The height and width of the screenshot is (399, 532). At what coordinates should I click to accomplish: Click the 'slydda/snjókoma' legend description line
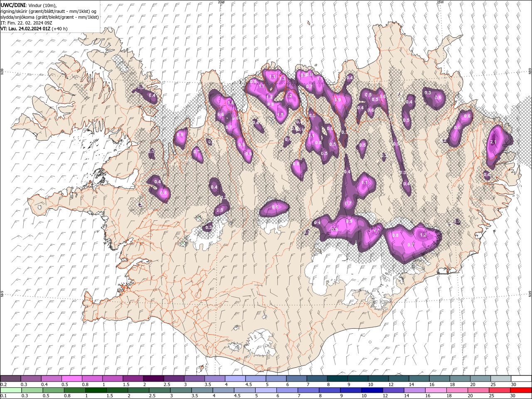coord(49,17)
